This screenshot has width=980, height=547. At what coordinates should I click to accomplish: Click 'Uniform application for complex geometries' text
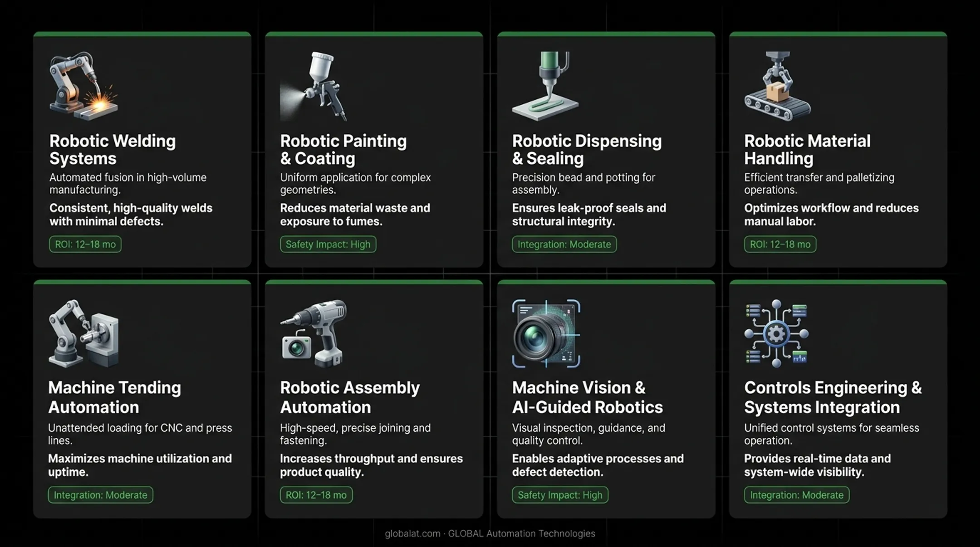click(x=355, y=184)
